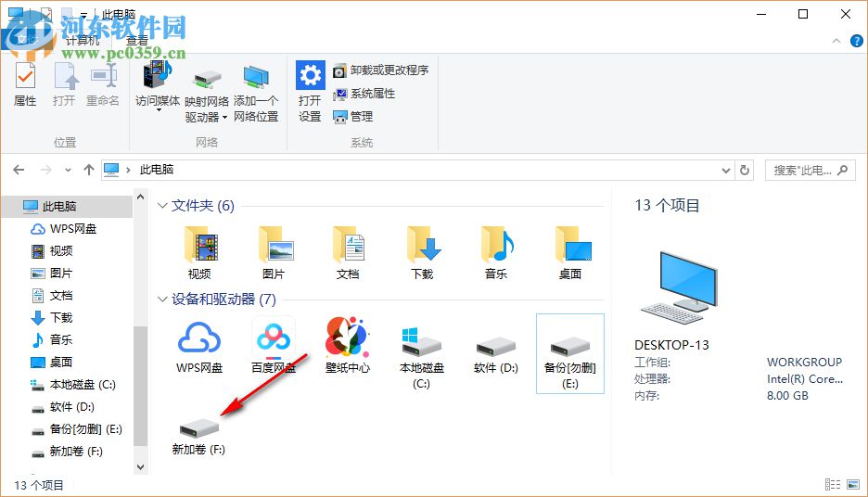The width and height of the screenshot is (868, 497).
Task: Open the Access media icon
Action: coord(158,76)
